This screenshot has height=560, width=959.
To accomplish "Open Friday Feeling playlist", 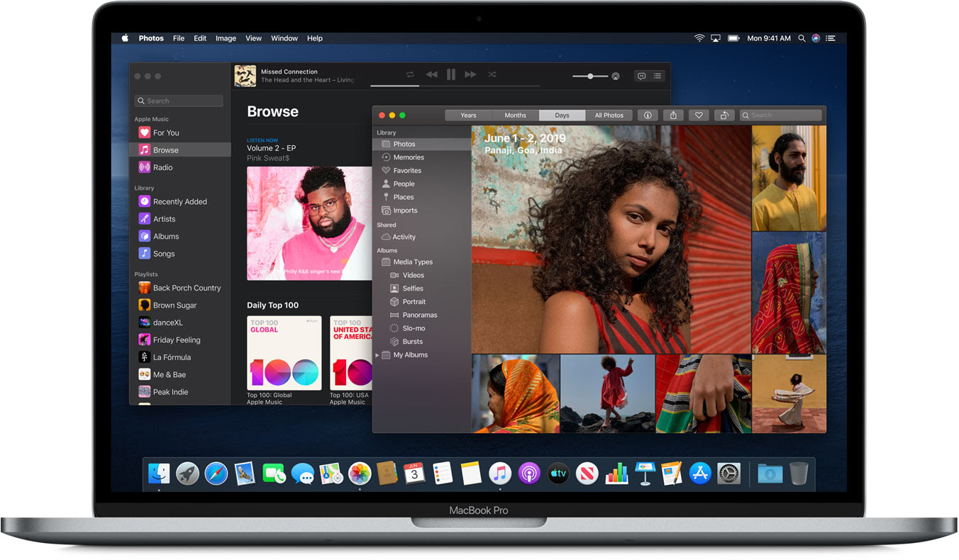I will 180,340.
